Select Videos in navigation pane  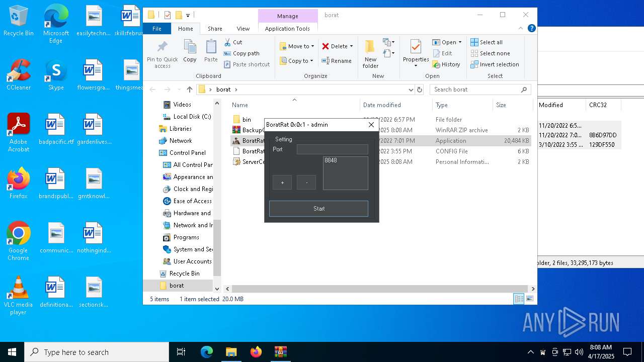pos(182,105)
